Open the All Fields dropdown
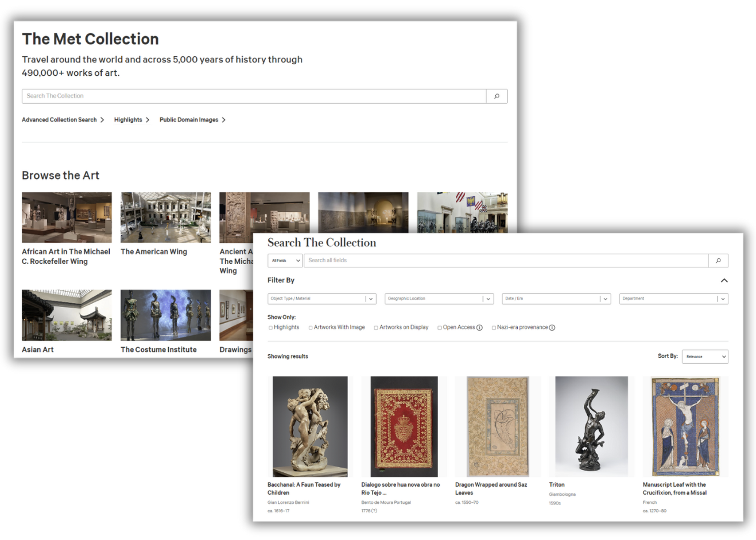The image size is (756, 540). [285, 261]
